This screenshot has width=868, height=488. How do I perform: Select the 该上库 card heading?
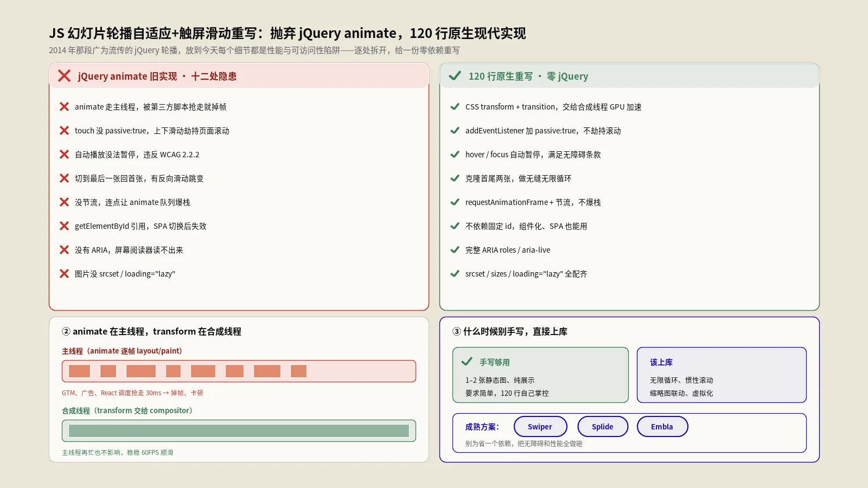point(661,362)
